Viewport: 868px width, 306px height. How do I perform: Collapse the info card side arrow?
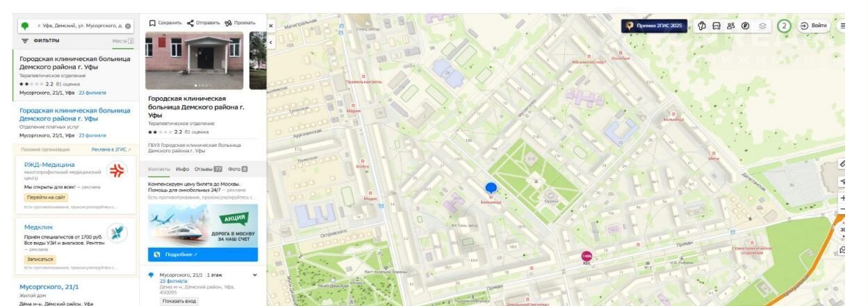pos(271,42)
